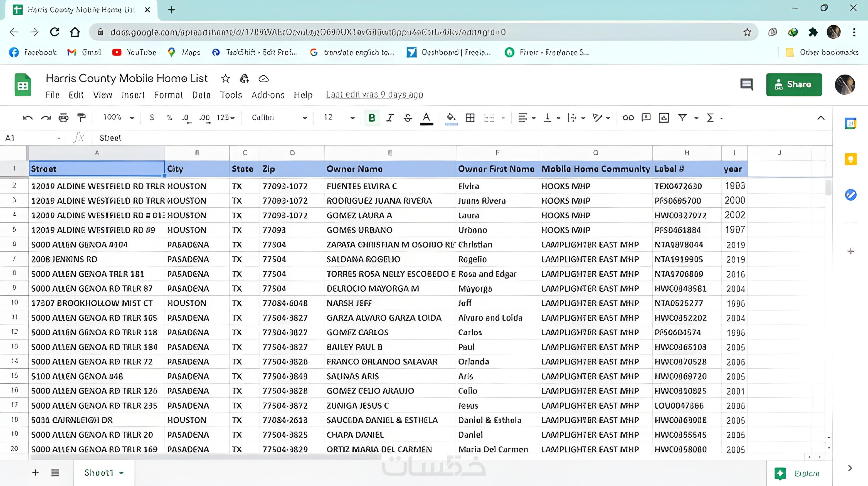
Task: Open the borders tool
Action: click(x=470, y=118)
